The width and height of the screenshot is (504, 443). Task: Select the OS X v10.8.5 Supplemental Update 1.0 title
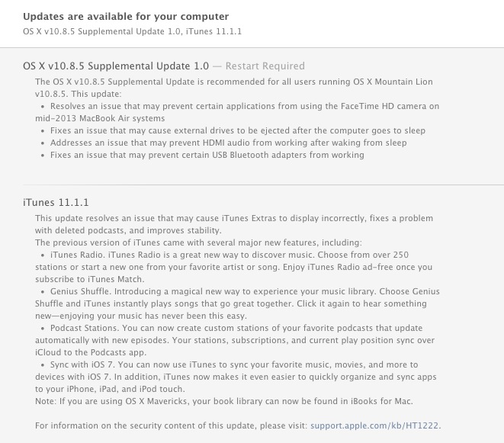coord(115,66)
